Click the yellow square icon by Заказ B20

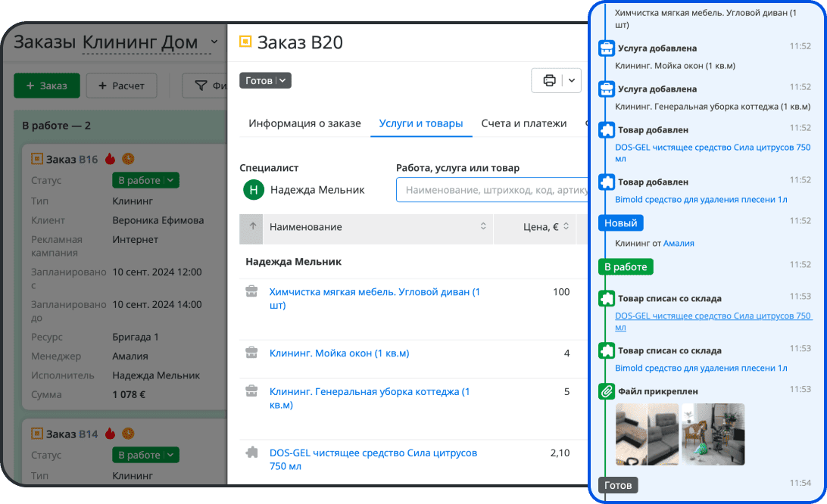point(245,42)
